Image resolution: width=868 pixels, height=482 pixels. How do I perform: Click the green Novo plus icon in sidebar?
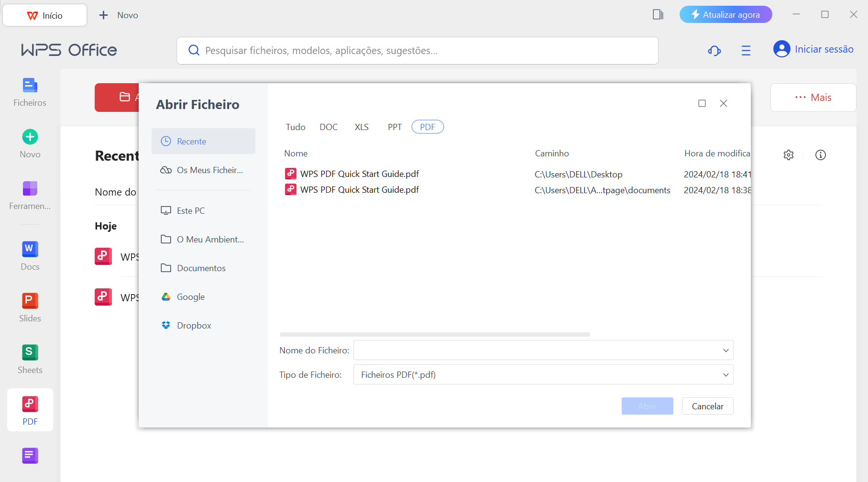pos(30,137)
